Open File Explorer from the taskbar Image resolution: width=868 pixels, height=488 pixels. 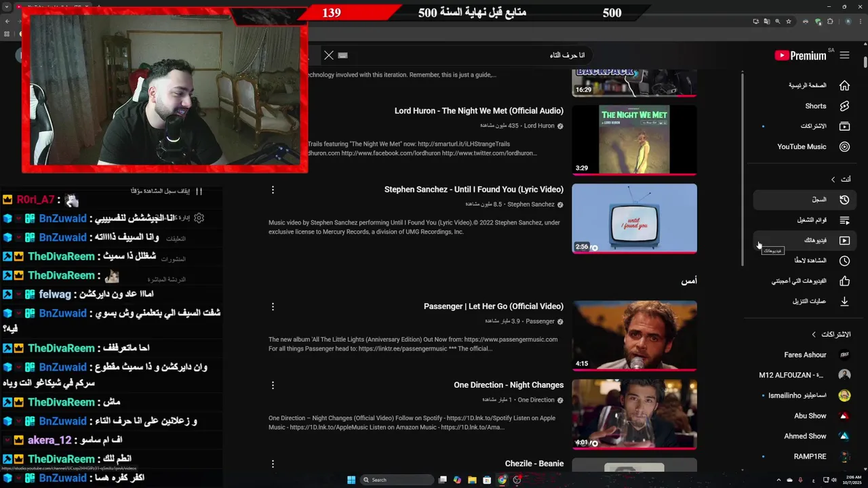pos(472,480)
